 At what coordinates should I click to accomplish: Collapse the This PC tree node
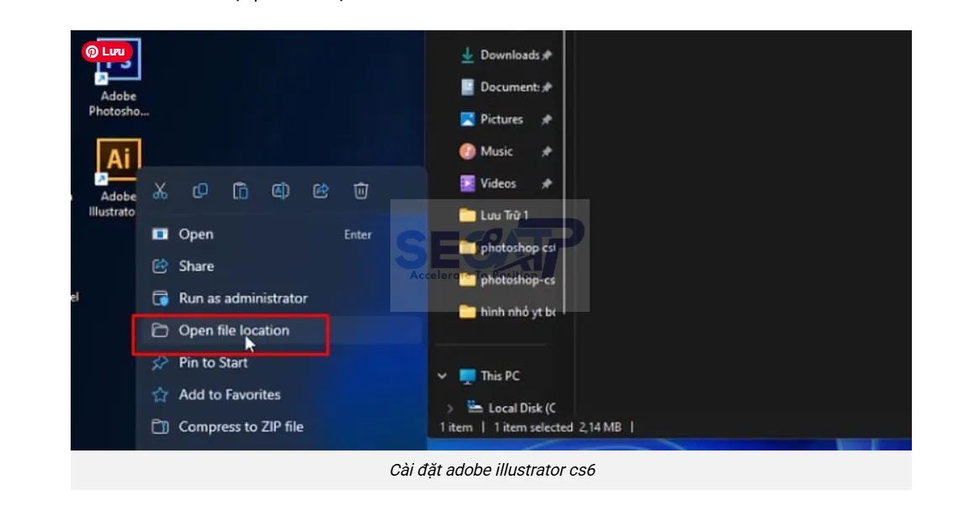point(442,377)
